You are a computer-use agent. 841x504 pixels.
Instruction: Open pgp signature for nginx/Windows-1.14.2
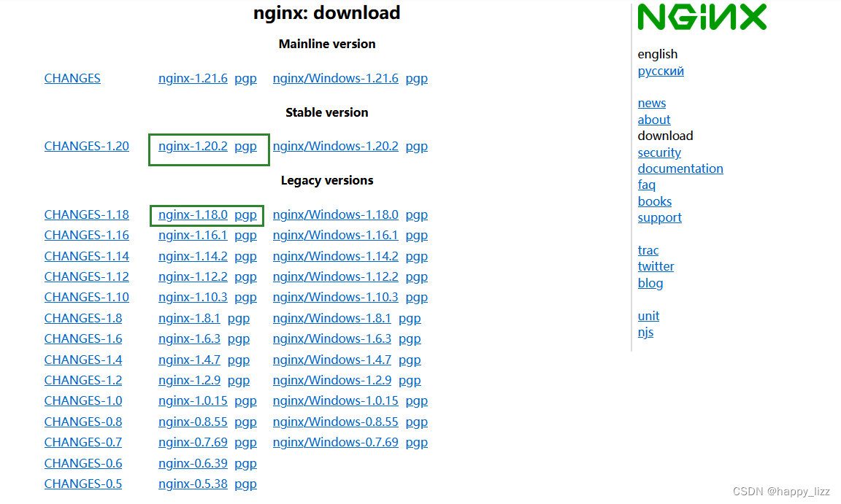point(417,256)
